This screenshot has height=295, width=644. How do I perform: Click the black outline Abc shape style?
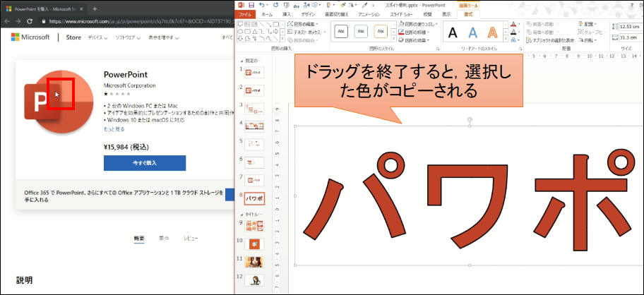coord(341,31)
